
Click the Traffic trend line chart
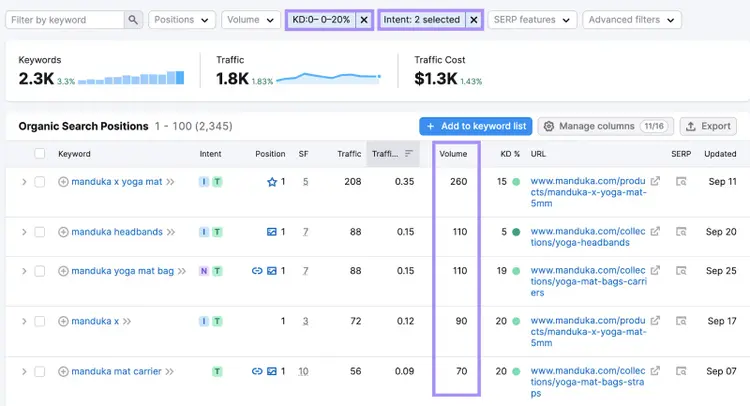click(329, 77)
